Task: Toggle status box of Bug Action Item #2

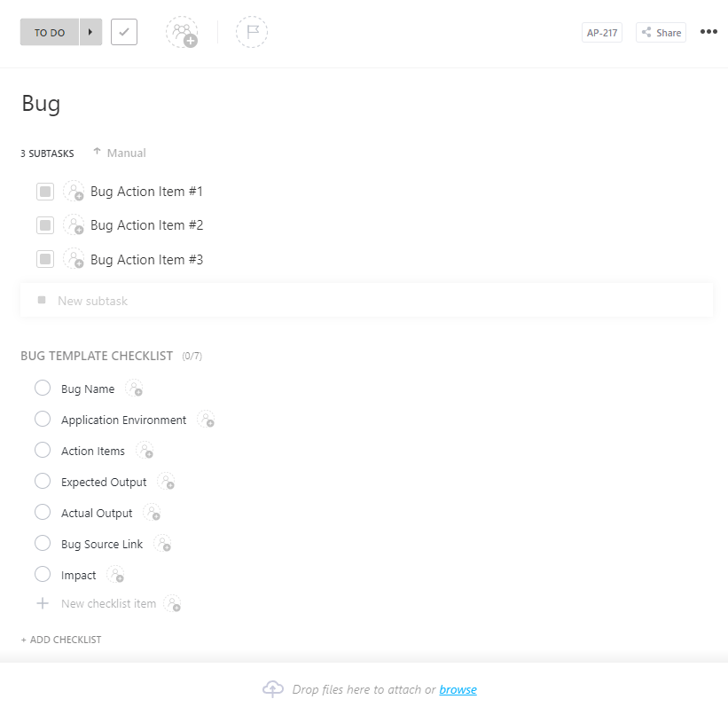Action: point(45,225)
